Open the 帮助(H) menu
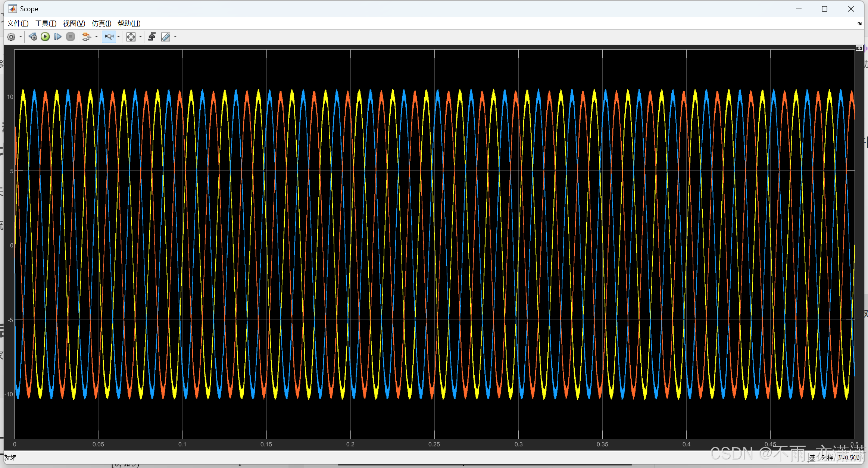 (129, 23)
